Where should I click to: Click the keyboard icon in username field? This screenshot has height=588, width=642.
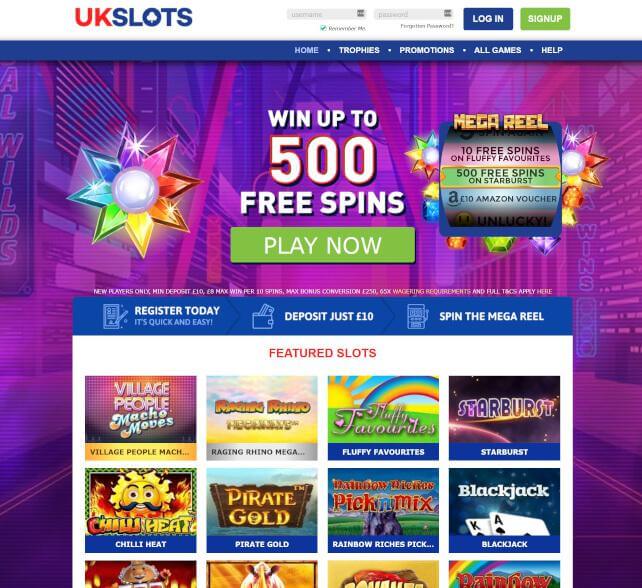(361, 14)
